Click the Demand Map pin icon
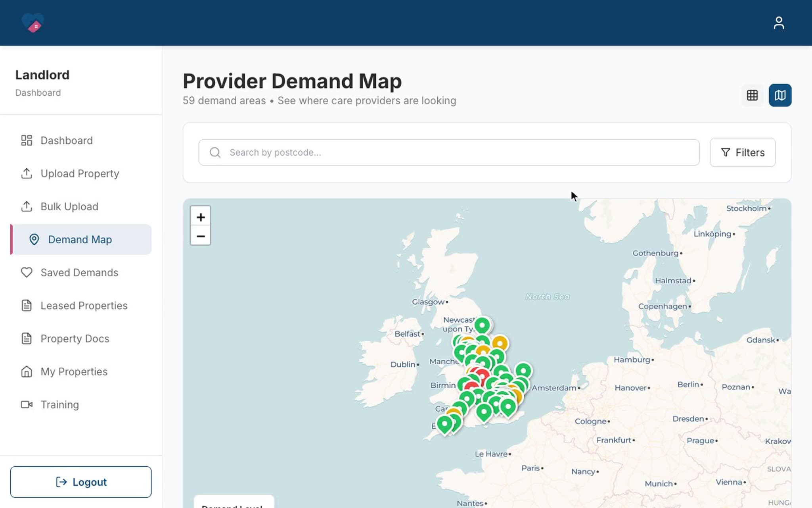 [x=34, y=239]
